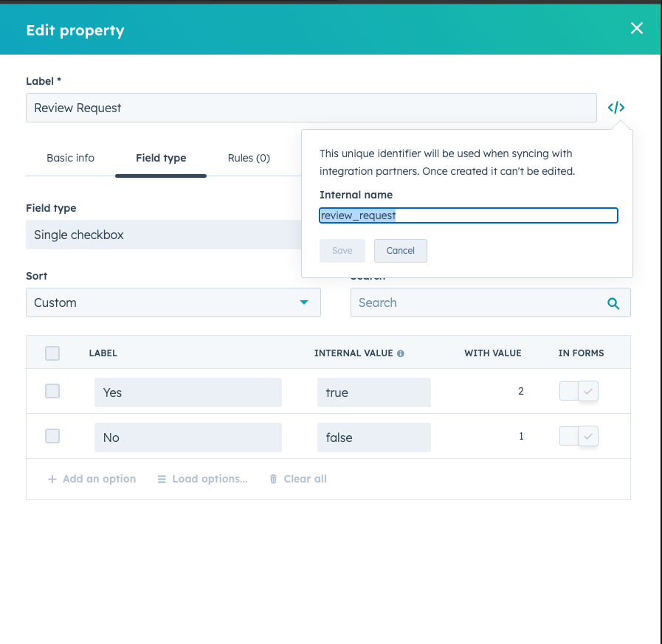Open the Rules (0) tab

pyautogui.click(x=249, y=158)
